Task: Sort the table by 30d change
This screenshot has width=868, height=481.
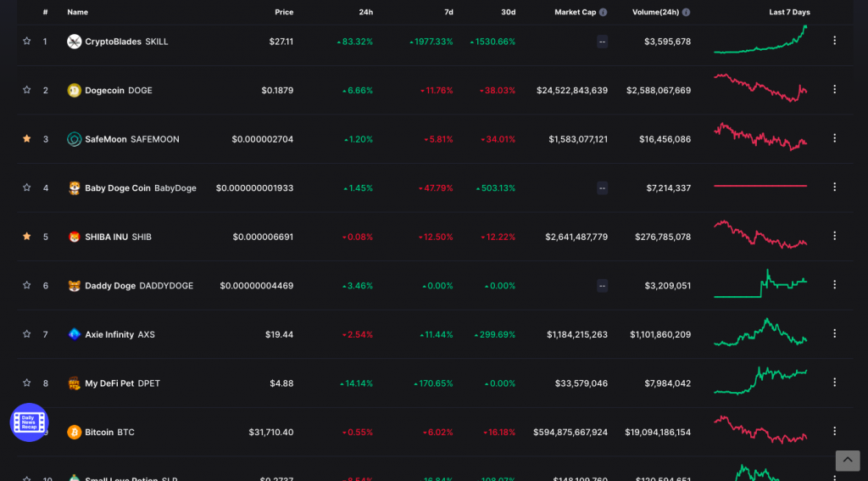Action: [509, 12]
